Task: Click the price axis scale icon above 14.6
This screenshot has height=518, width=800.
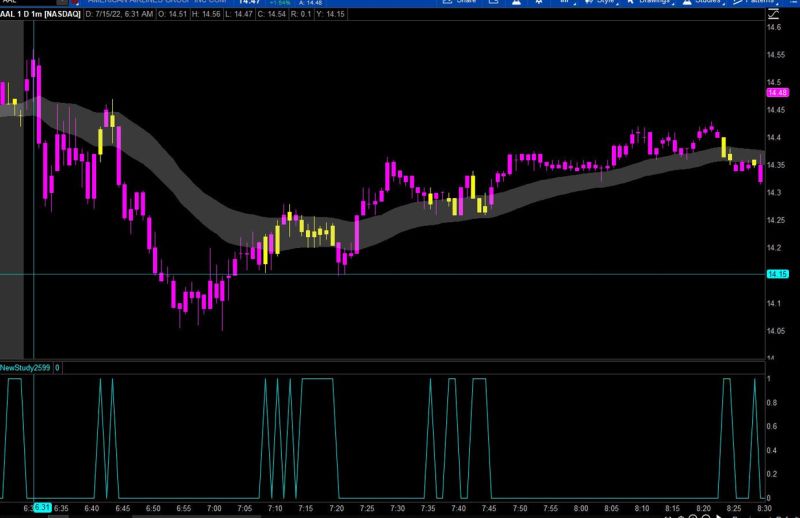Action: point(773,14)
